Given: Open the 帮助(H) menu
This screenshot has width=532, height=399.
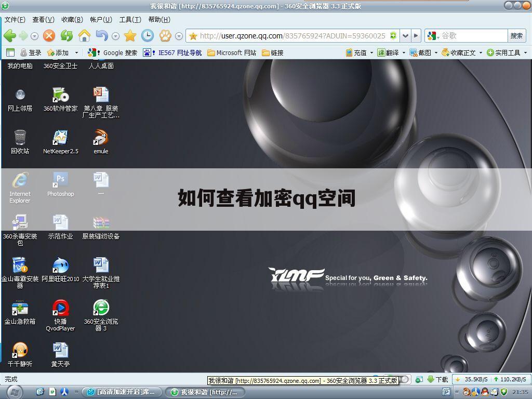Looking at the screenshot, I should coord(159,20).
